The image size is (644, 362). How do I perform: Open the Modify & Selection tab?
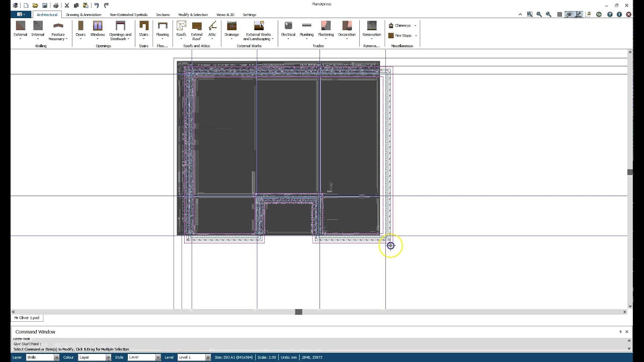coord(193,15)
